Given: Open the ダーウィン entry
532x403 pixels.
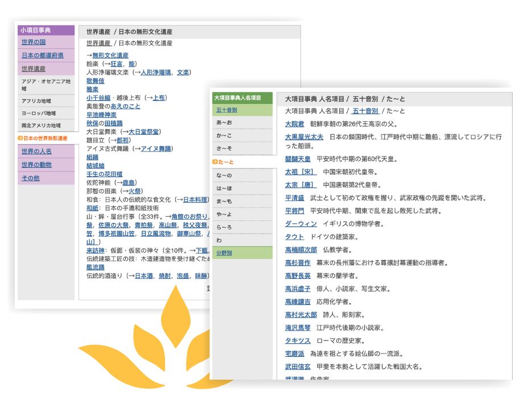Looking at the screenshot, I should [x=301, y=224].
